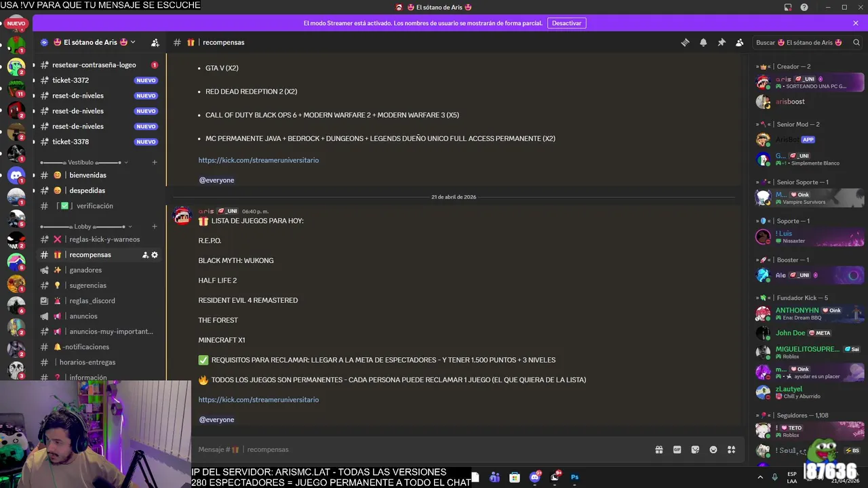The image size is (868, 488).
Task: Open resetear-contraseña-logeo channel
Action: (99, 65)
